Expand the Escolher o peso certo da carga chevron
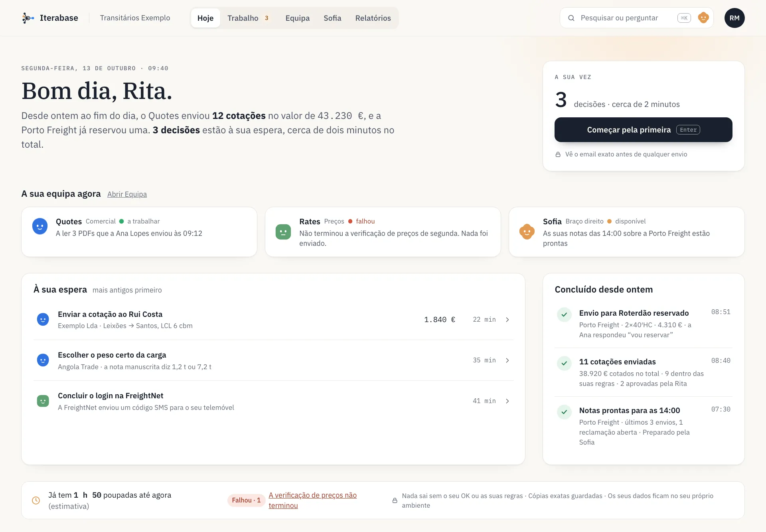 click(x=507, y=360)
